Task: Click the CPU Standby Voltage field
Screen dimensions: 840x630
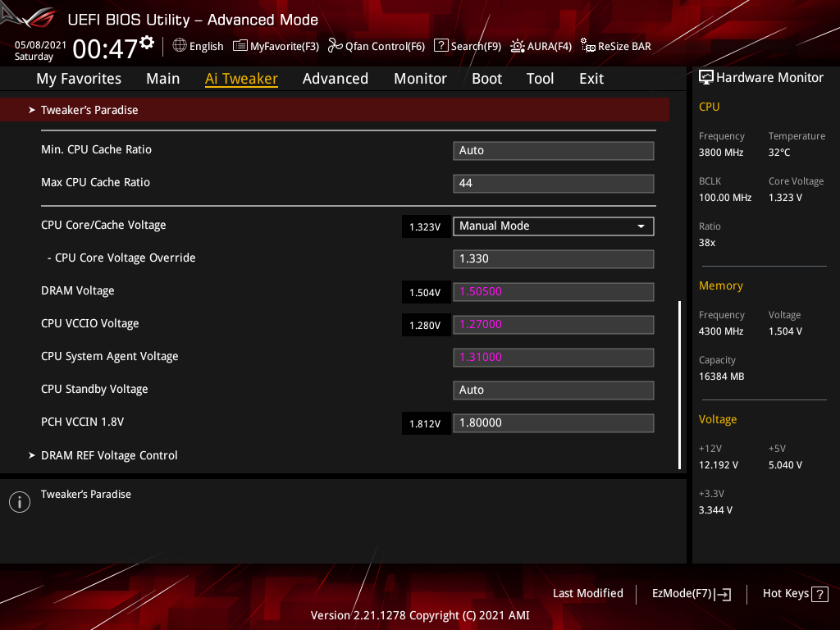Action: (554, 390)
